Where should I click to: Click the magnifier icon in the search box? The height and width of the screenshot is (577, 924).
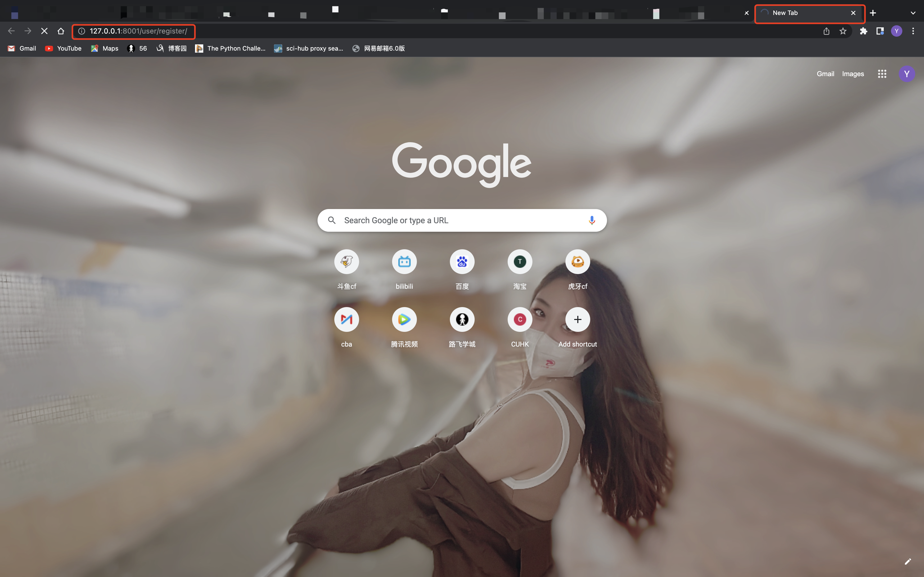[x=331, y=220]
